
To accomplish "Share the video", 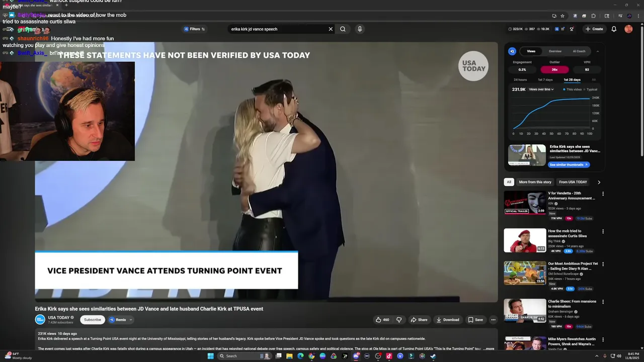I will point(419,320).
